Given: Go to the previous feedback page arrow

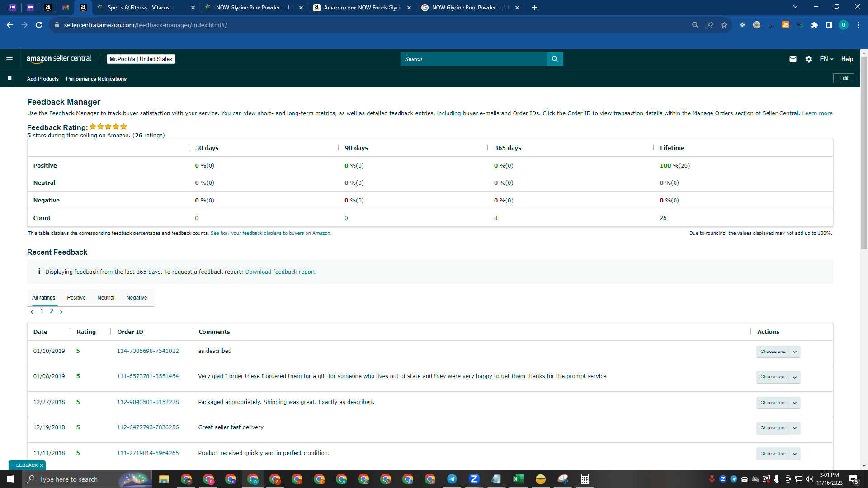Looking at the screenshot, I should (x=32, y=312).
